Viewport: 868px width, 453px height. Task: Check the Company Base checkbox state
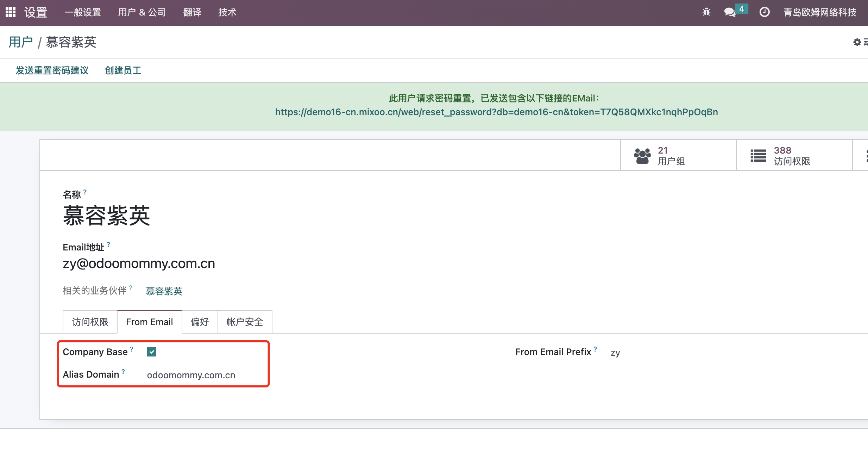(x=152, y=351)
